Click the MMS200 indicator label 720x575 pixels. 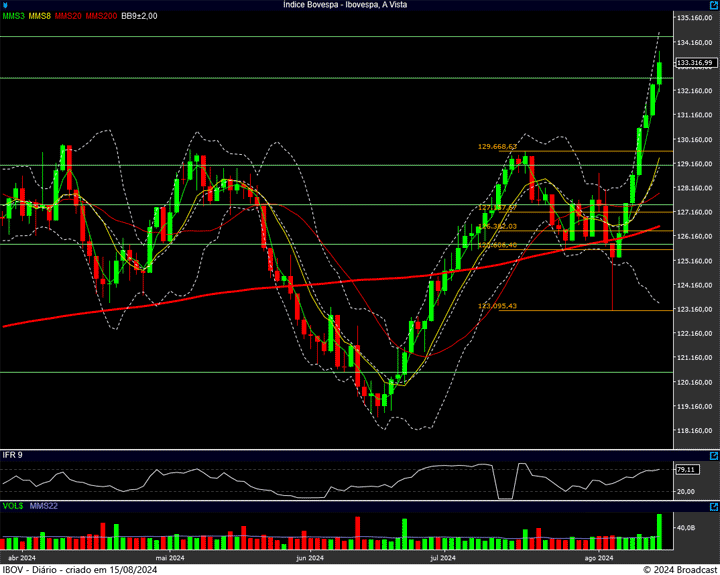coord(102,17)
